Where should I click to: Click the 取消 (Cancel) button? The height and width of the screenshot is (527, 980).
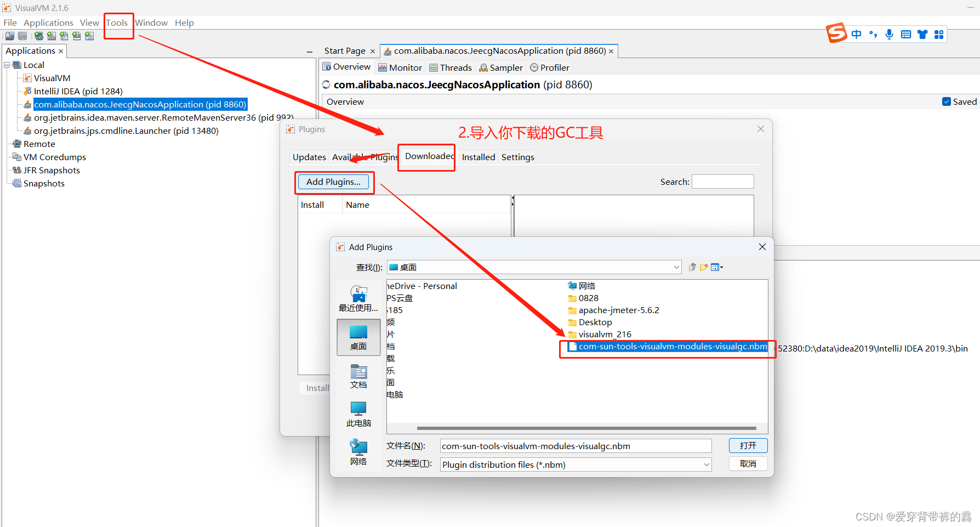[748, 464]
